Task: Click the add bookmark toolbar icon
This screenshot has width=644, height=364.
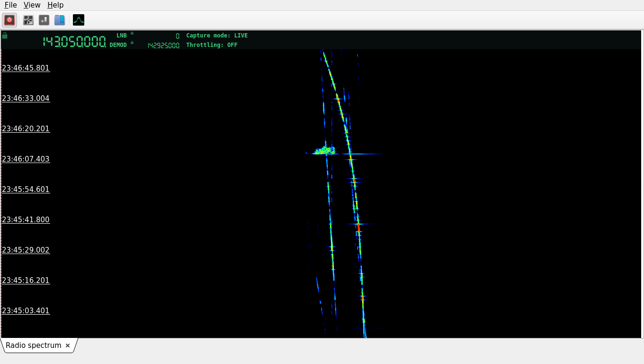Action: click(x=44, y=20)
